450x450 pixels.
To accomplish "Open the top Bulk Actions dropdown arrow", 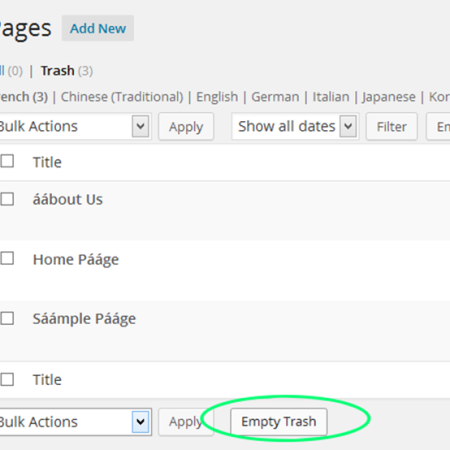I will [x=140, y=126].
